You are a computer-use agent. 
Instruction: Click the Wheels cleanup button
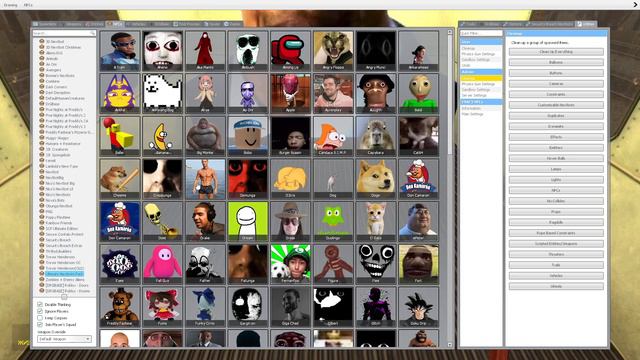pyautogui.click(x=556, y=286)
